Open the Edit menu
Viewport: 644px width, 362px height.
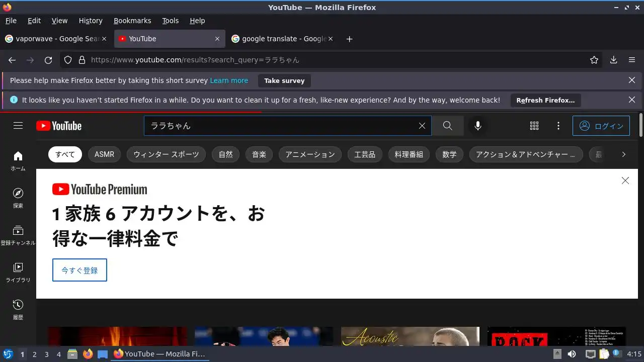34,21
